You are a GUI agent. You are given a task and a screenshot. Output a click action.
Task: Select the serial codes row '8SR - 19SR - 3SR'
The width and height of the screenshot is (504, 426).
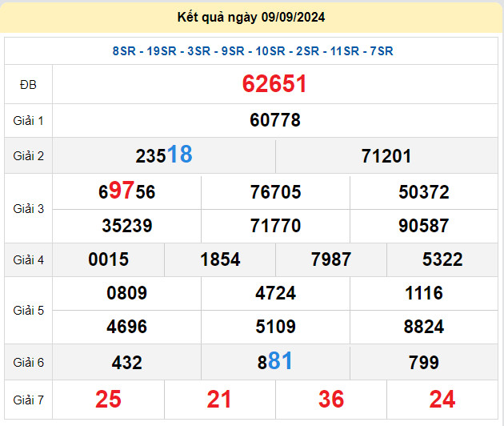point(253,51)
